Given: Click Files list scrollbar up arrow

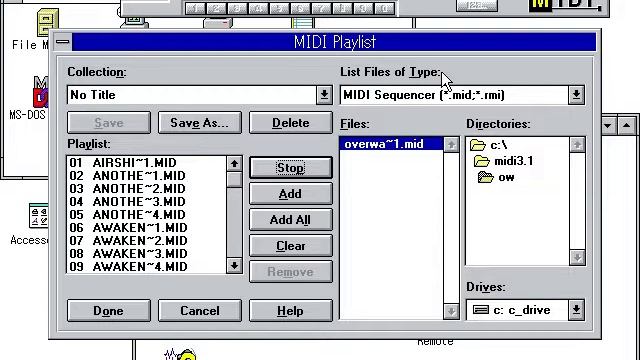Looking at the screenshot, I should (451, 144).
